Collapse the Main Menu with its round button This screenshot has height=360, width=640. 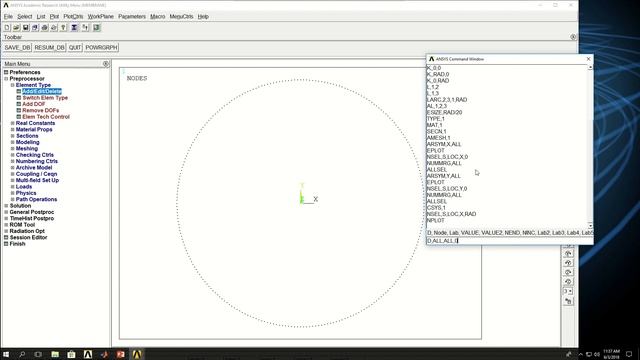click(x=106, y=64)
